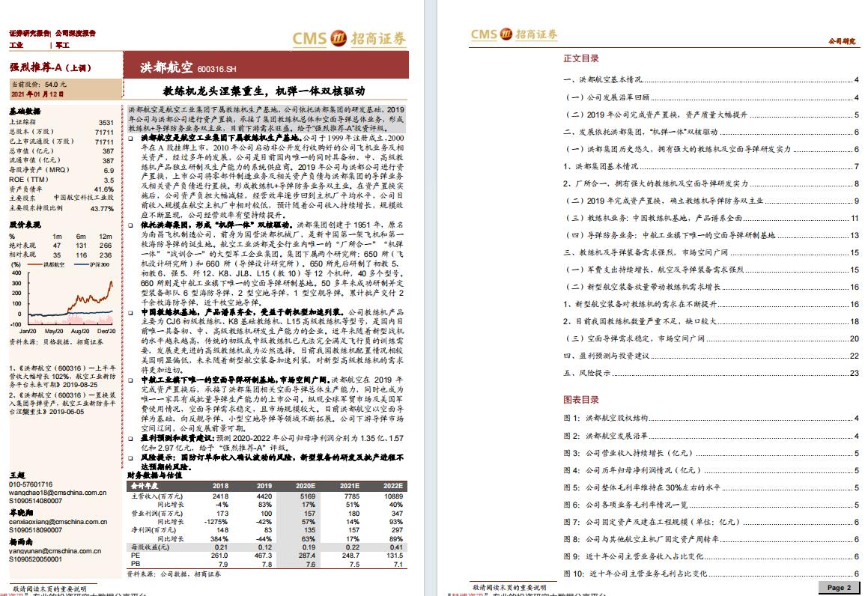Viewport: 868px width, 596px height.
Task: Click the 强烈推荐-A（上调）rating
Action: coord(50,67)
